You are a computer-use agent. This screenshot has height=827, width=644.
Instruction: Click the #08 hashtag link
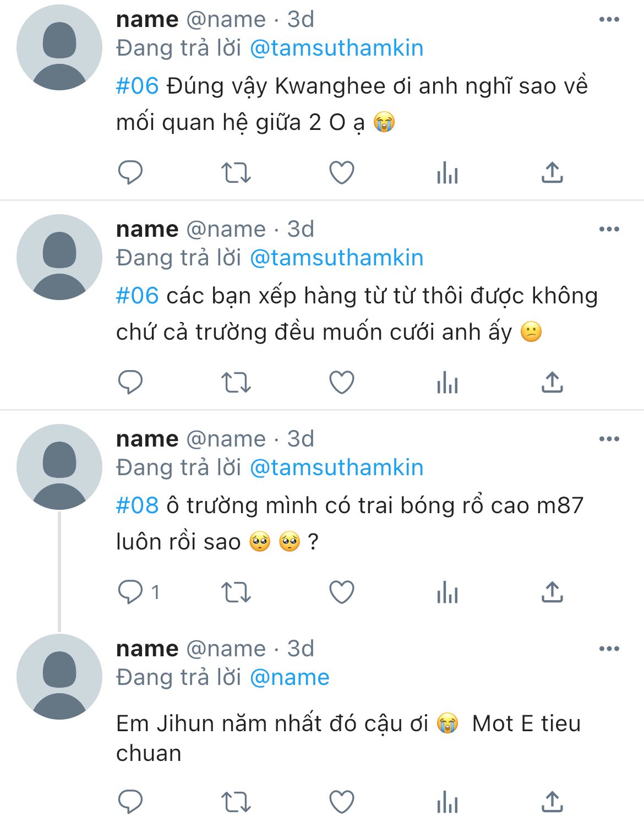click(x=137, y=505)
